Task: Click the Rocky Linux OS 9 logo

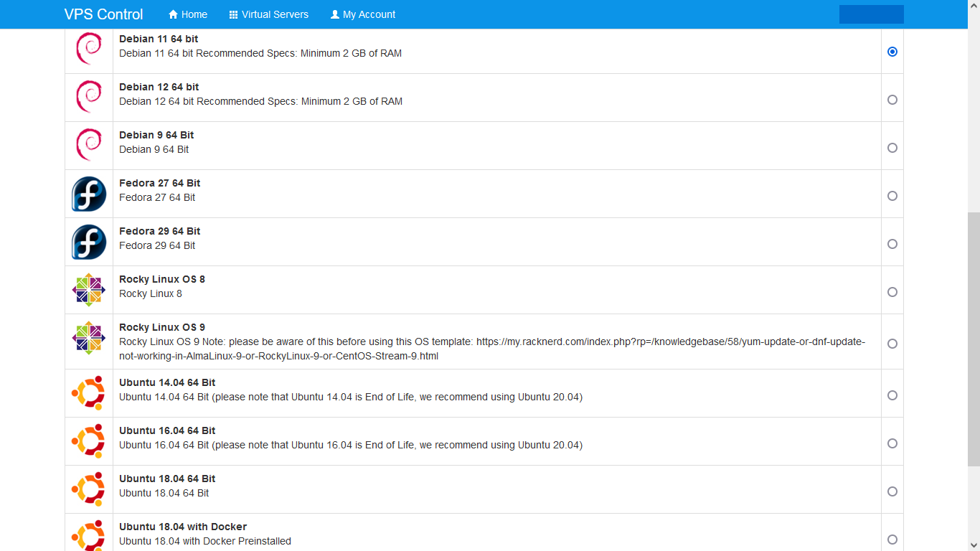Action: tap(89, 338)
